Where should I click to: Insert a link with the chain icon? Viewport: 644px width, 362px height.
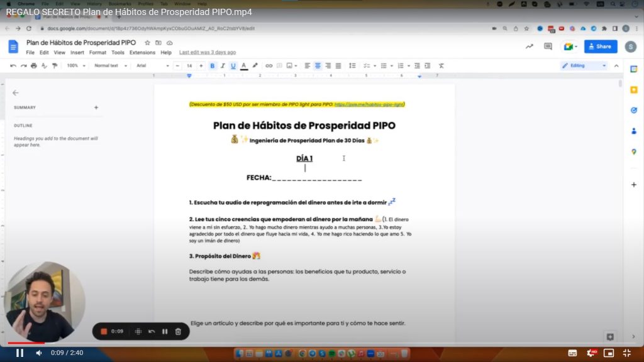pyautogui.click(x=269, y=65)
